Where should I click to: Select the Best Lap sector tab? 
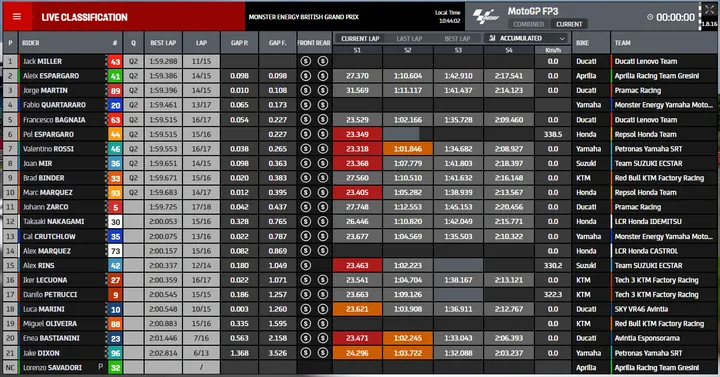coord(457,39)
